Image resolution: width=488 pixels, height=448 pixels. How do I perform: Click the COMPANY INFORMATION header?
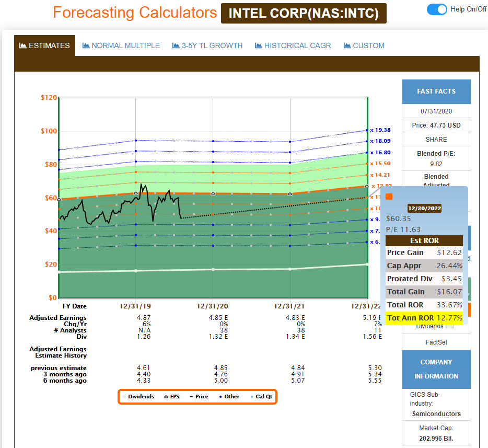[436, 369]
